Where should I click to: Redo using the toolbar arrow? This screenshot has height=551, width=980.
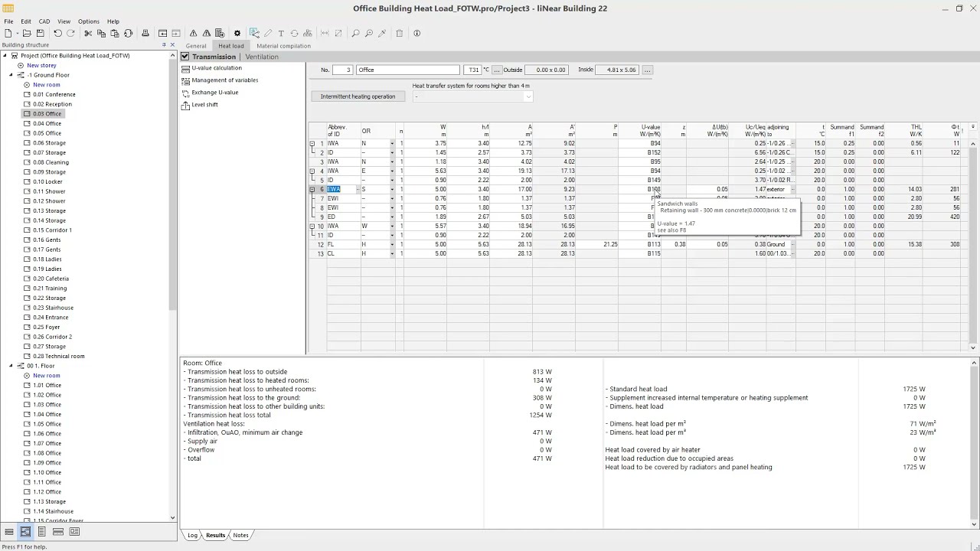pyautogui.click(x=71, y=33)
